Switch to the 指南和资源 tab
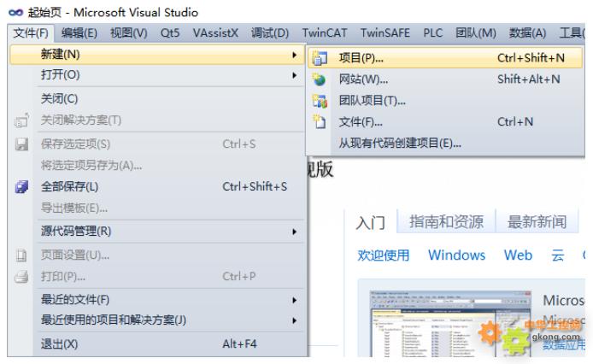 pos(446,221)
